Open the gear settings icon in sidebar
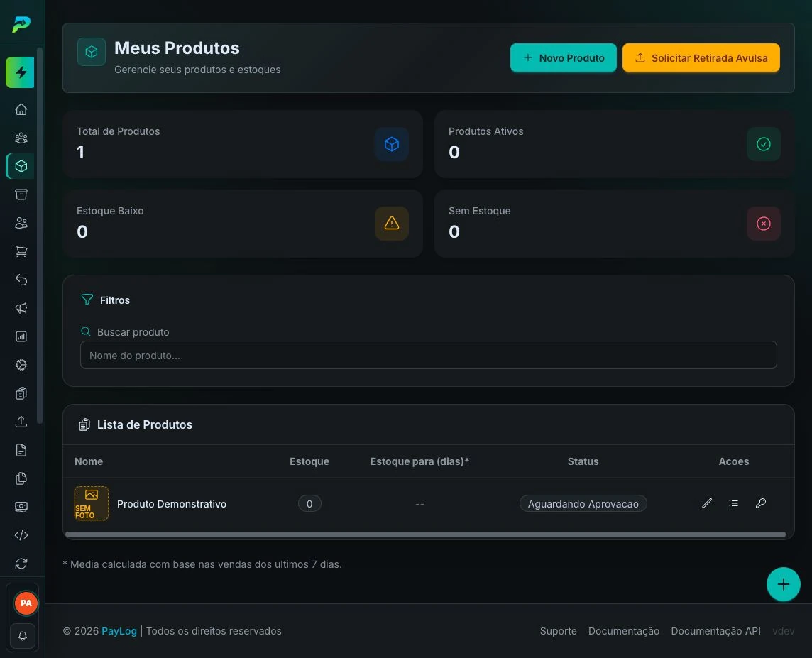The height and width of the screenshot is (658, 812). (21, 365)
